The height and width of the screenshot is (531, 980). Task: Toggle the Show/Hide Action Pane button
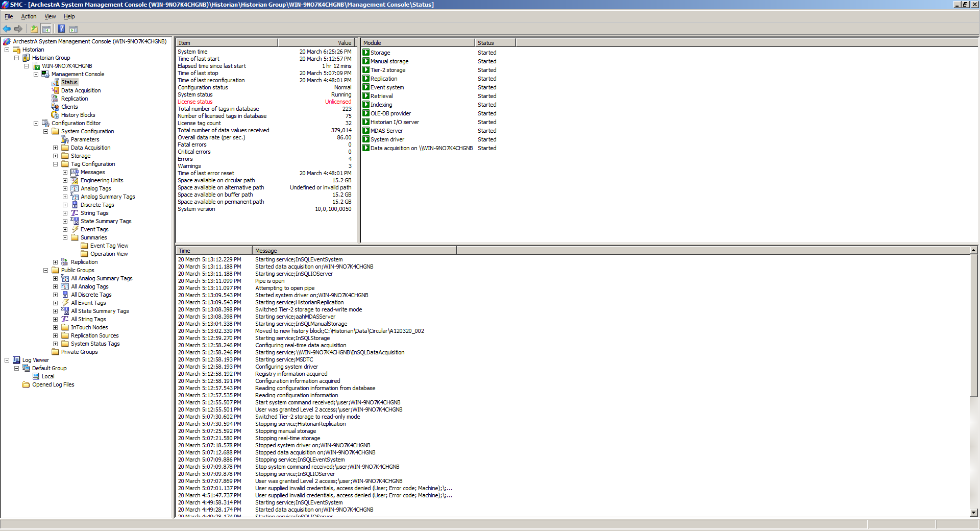tap(73, 29)
